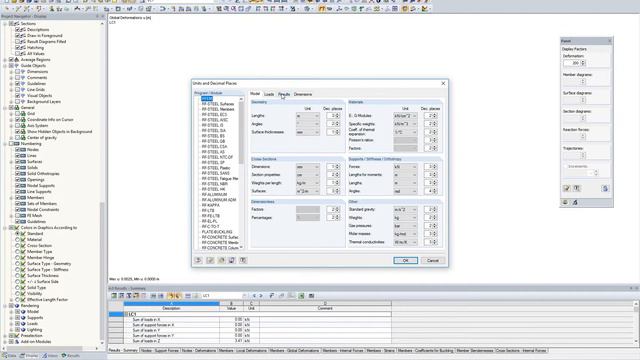Select the Cross-Section color radio option

pyautogui.click(x=18, y=246)
